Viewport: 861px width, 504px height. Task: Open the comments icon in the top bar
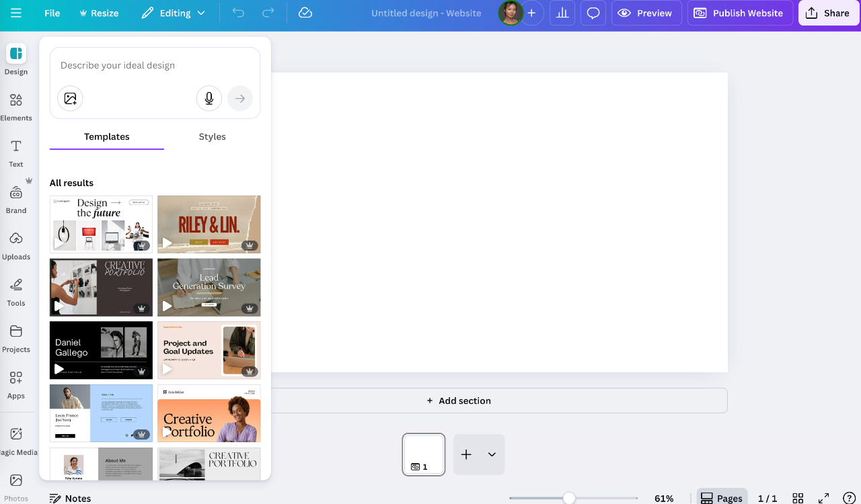point(593,13)
